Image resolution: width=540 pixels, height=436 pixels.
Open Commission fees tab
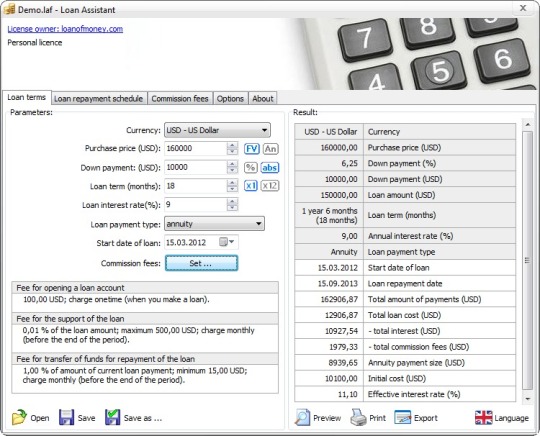[180, 98]
